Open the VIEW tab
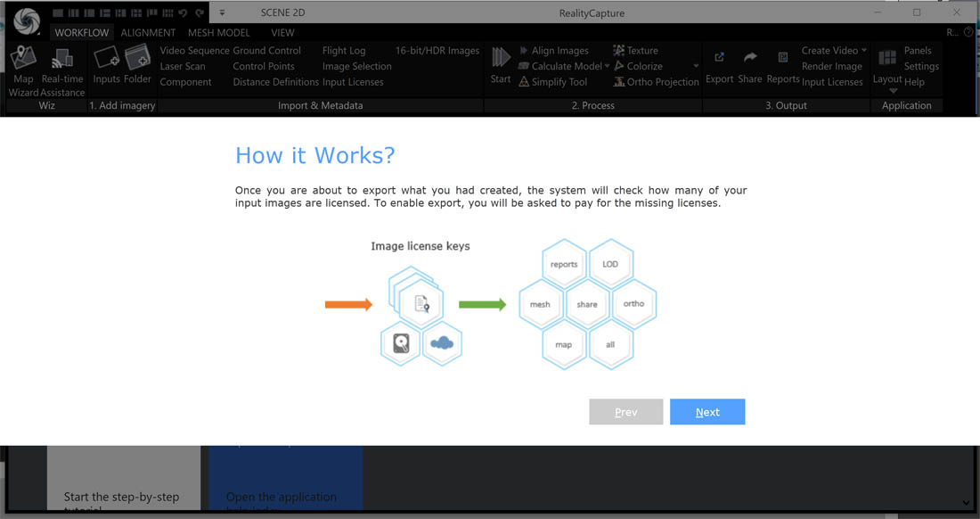 tap(282, 32)
